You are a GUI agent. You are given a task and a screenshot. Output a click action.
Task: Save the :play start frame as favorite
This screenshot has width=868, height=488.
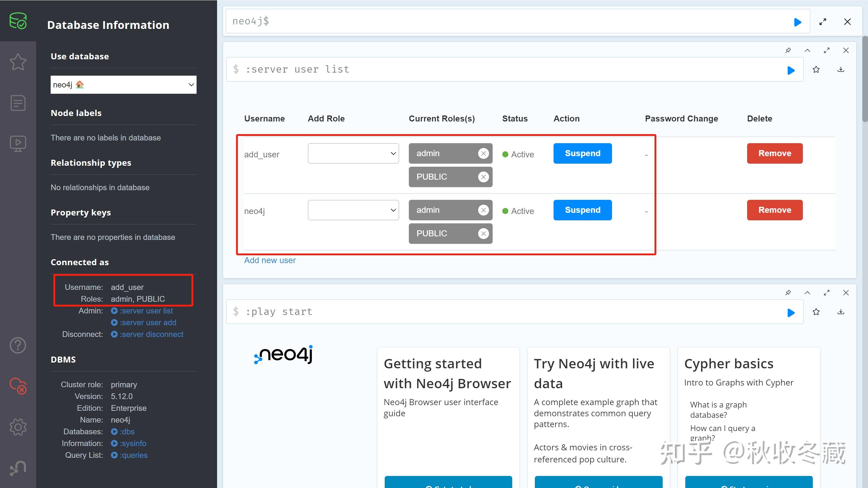point(816,312)
